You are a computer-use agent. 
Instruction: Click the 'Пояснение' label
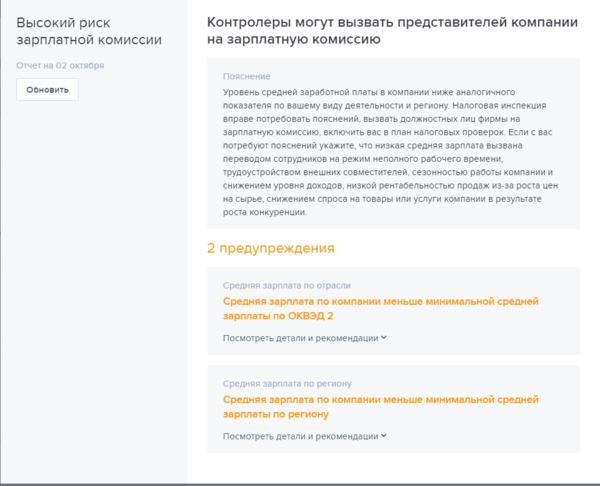(246, 76)
